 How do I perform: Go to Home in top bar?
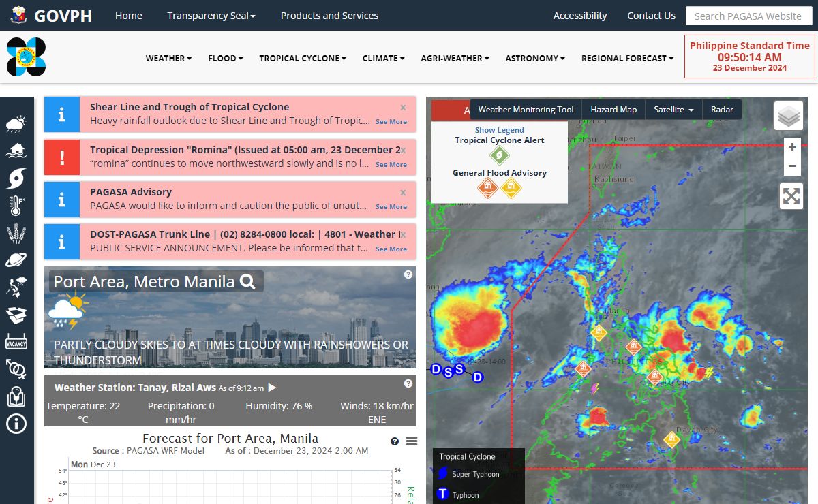coord(129,16)
